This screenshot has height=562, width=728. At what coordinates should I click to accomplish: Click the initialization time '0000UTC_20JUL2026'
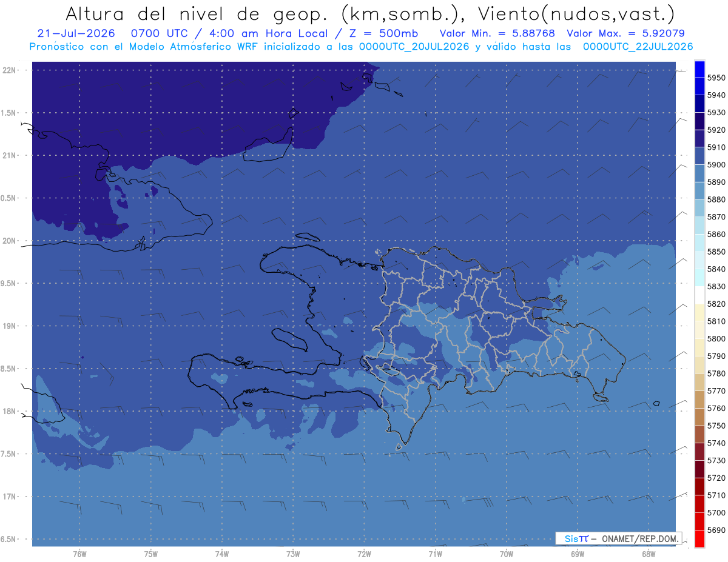tap(414, 47)
